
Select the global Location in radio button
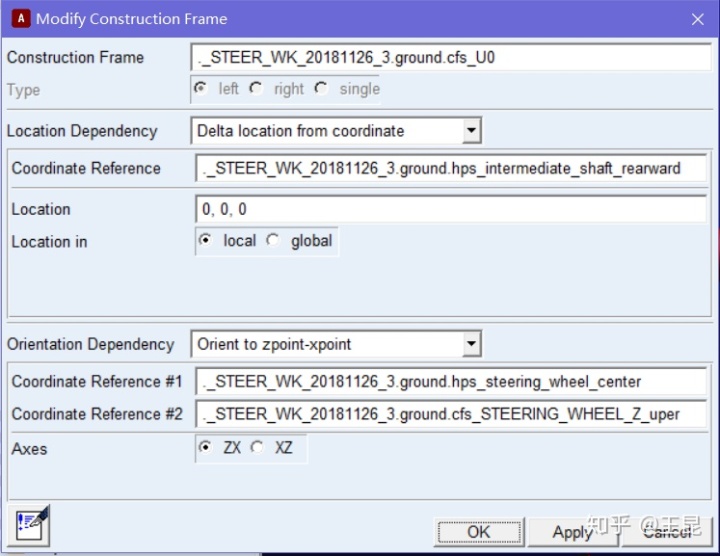[x=274, y=241]
